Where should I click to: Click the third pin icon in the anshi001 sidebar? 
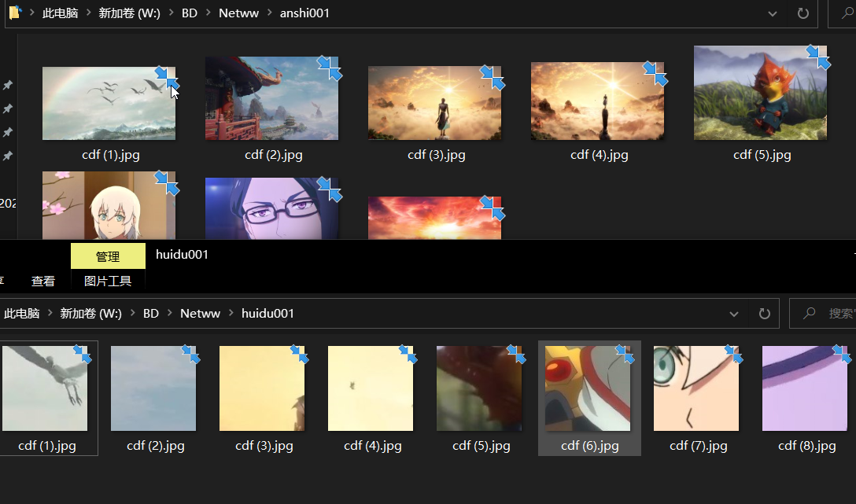coord(8,132)
